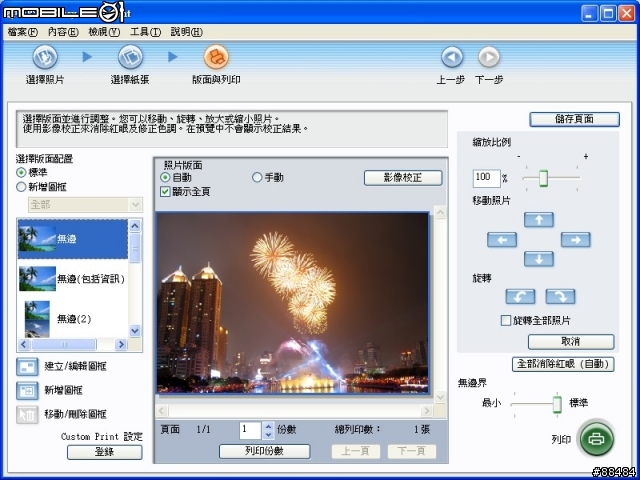Click the 縮放比例 zoom slider handle
Viewport: 640px width, 480px height.
543,178
